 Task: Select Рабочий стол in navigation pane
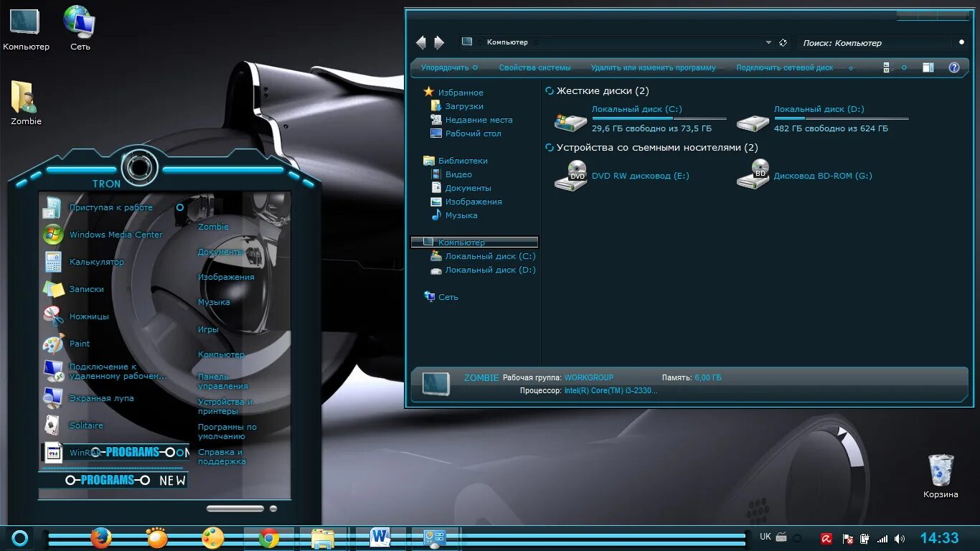point(466,133)
